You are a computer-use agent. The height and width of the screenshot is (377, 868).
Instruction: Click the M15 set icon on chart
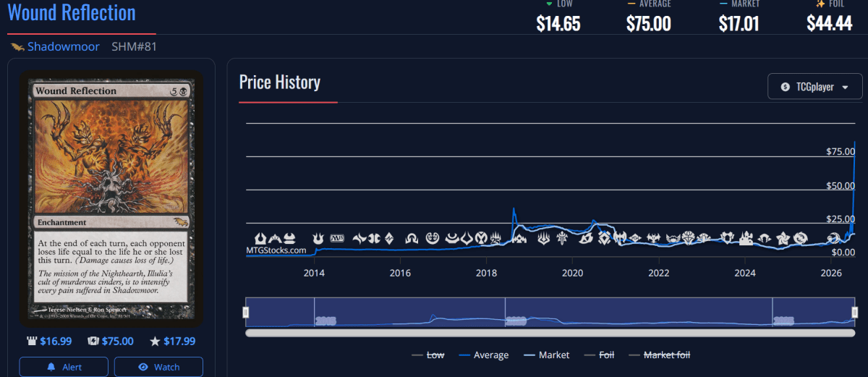[x=338, y=238]
